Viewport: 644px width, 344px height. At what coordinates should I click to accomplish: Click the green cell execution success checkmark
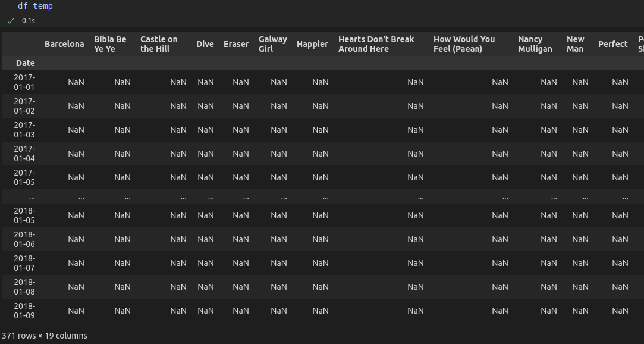pyautogui.click(x=11, y=21)
